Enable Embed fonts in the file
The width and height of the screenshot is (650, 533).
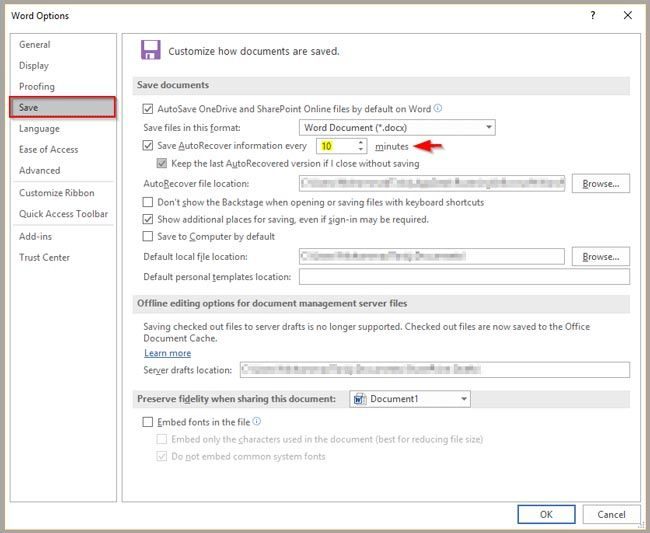148,422
